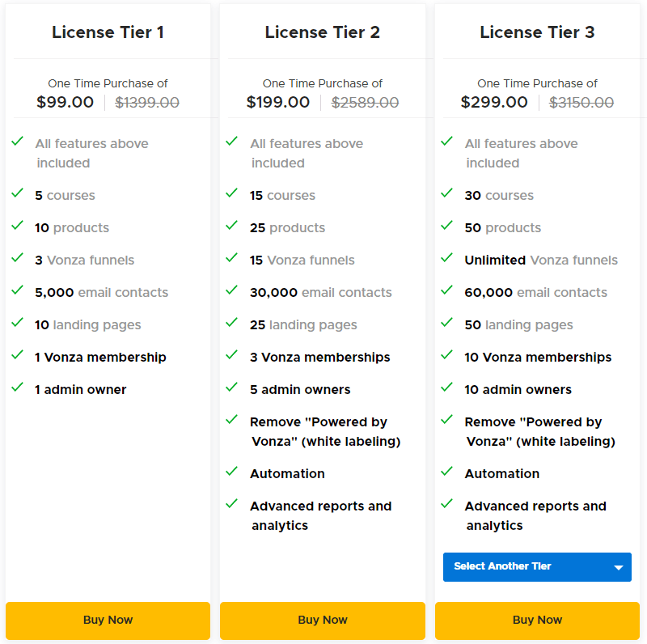The image size is (647, 644).
Task: Select the License Tier 1 heading
Action: [108, 32]
